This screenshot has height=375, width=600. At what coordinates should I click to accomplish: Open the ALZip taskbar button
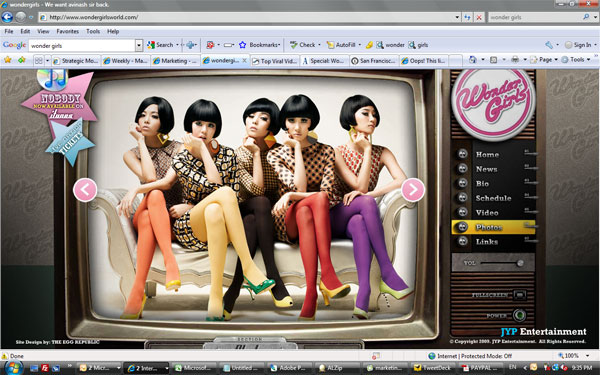(338, 368)
